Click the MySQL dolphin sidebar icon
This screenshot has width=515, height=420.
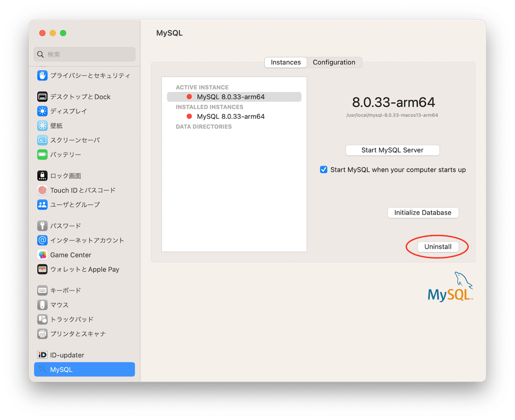coord(42,369)
